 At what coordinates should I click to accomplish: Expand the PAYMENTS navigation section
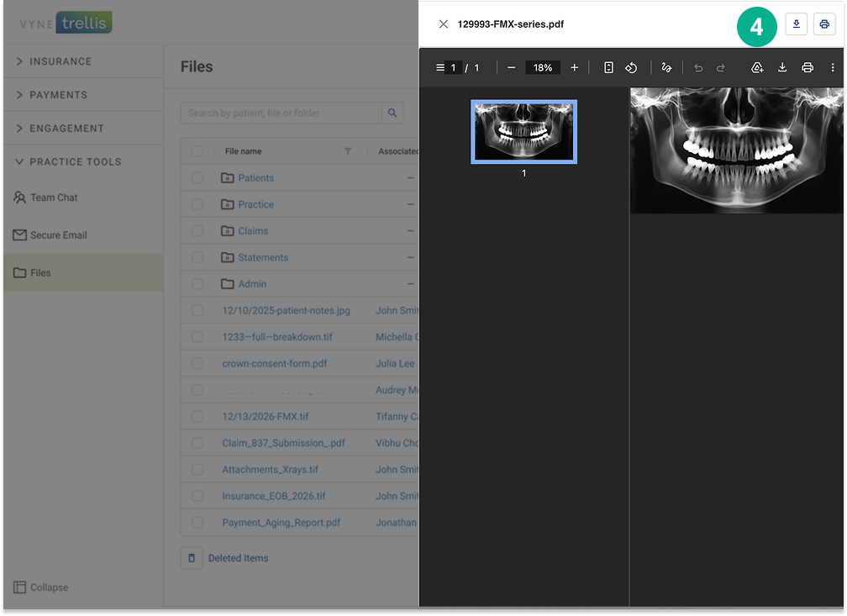(x=58, y=95)
